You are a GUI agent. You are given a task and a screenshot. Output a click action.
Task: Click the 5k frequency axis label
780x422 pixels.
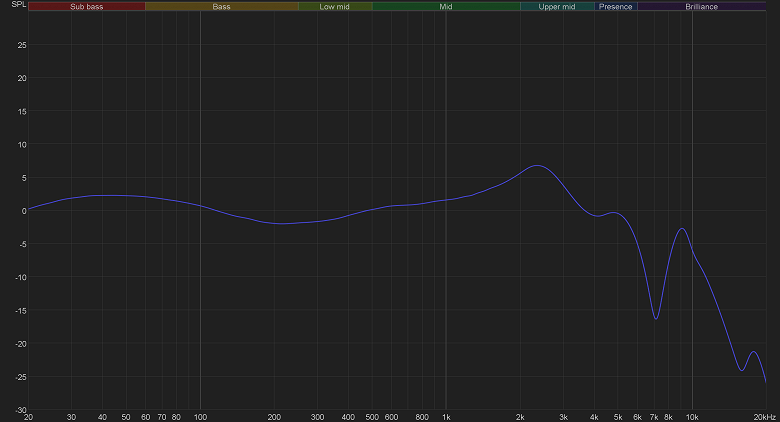pyautogui.click(x=618, y=417)
